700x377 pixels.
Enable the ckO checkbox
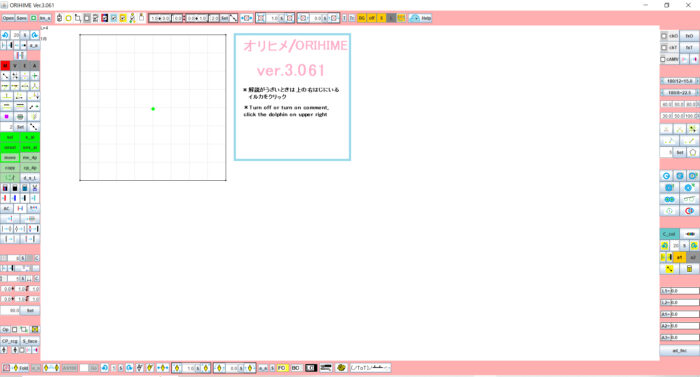(x=664, y=36)
